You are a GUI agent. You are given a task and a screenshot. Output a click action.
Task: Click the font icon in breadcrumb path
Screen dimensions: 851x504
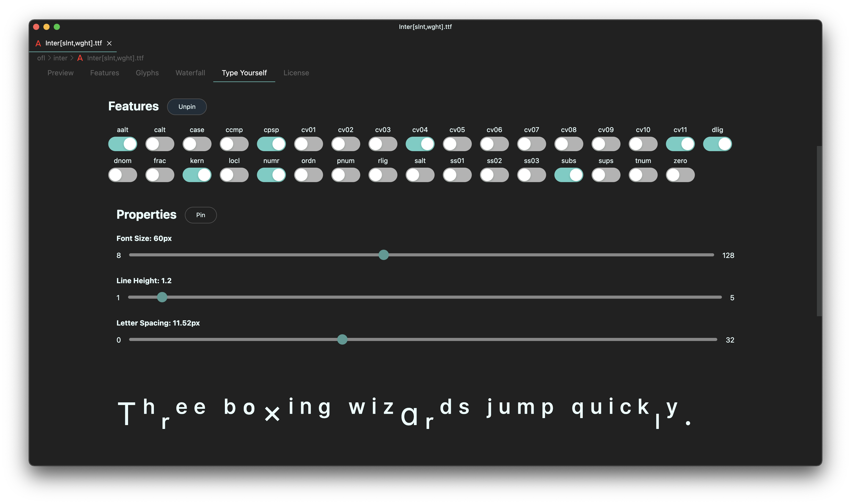80,58
